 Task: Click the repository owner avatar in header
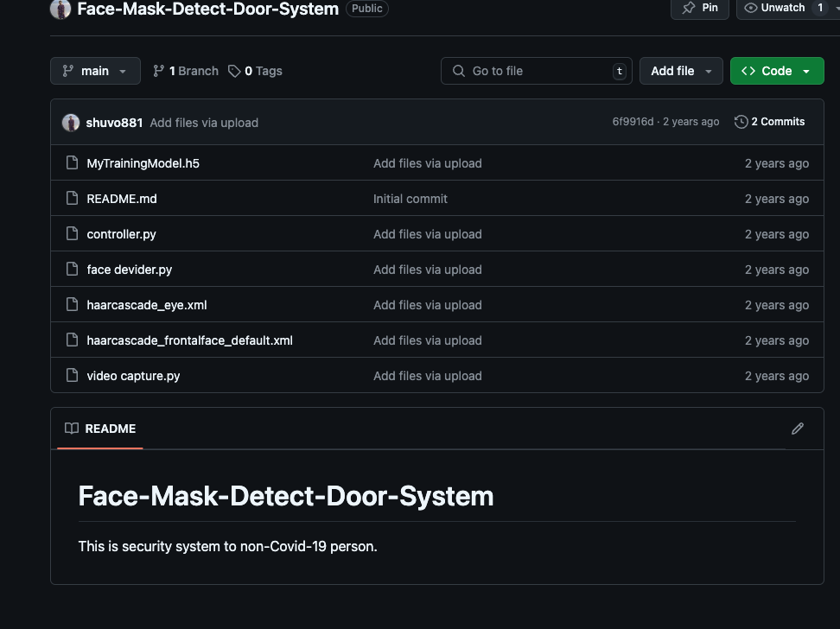[60, 10]
